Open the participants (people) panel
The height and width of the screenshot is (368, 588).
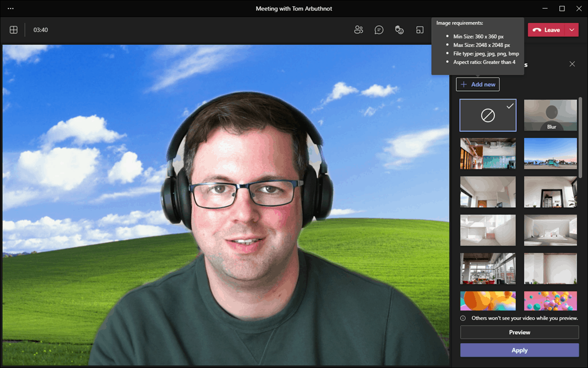tap(359, 30)
